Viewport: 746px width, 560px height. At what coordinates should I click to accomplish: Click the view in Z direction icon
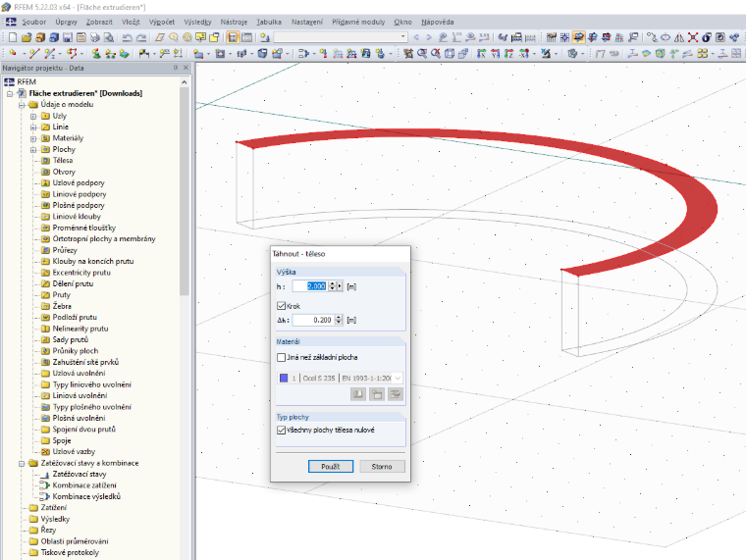(x=508, y=54)
